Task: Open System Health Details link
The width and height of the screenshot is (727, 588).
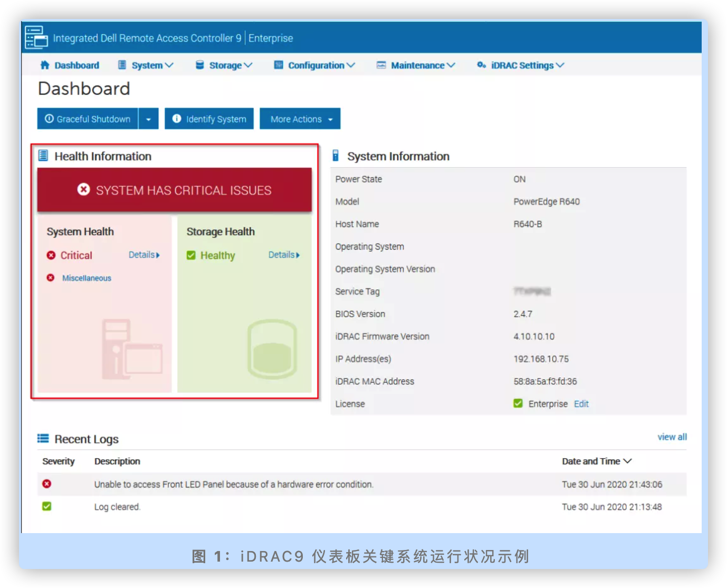Action: coord(144,254)
